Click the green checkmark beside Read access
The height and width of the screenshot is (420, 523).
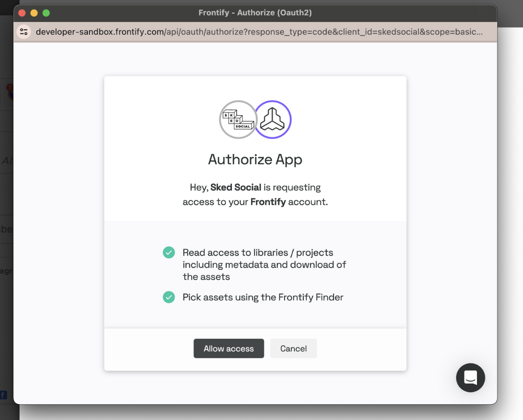[169, 252]
